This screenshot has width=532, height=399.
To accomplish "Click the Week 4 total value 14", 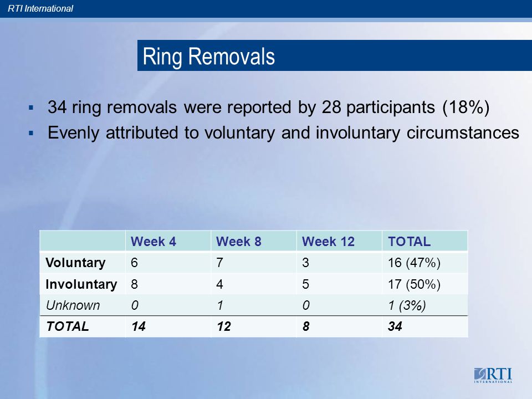I will pos(139,326).
